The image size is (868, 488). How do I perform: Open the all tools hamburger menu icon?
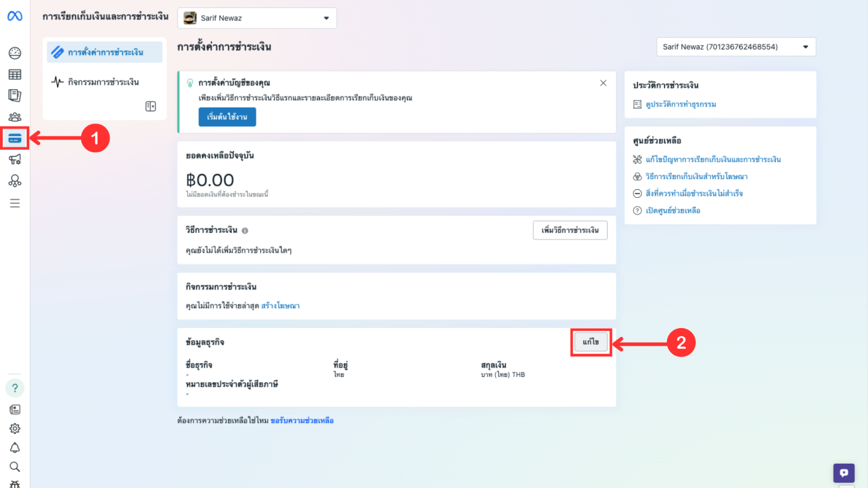tap(15, 203)
